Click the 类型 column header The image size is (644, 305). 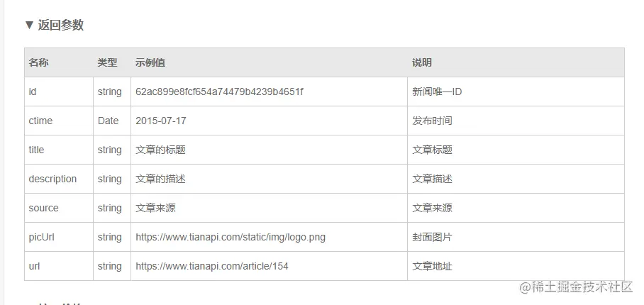click(108, 62)
